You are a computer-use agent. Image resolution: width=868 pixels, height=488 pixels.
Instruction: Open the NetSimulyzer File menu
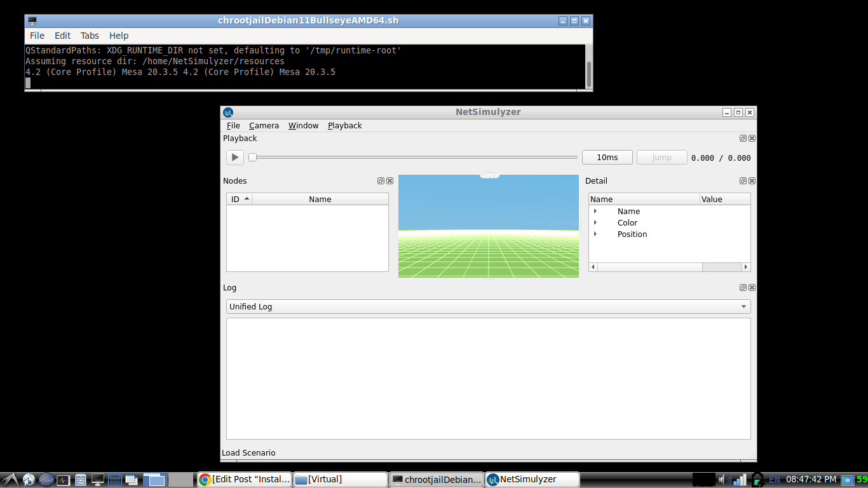tap(233, 125)
